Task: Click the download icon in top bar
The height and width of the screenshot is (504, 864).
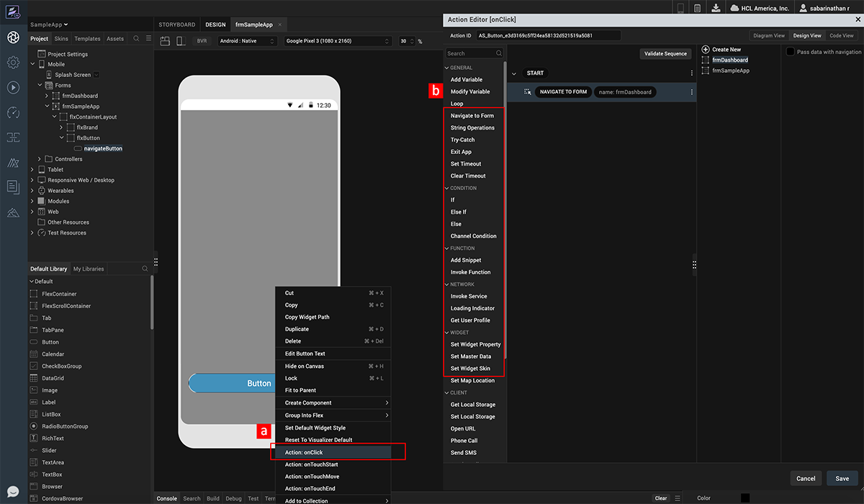Action: (x=716, y=8)
